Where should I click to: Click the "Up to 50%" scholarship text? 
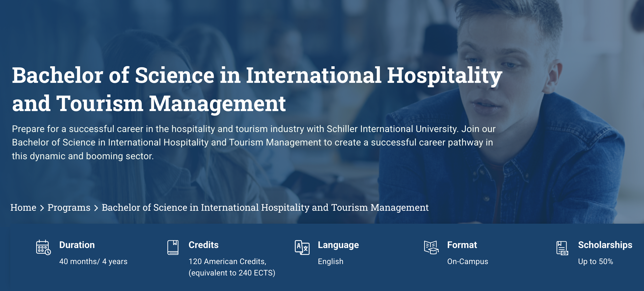tap(595, 261)
